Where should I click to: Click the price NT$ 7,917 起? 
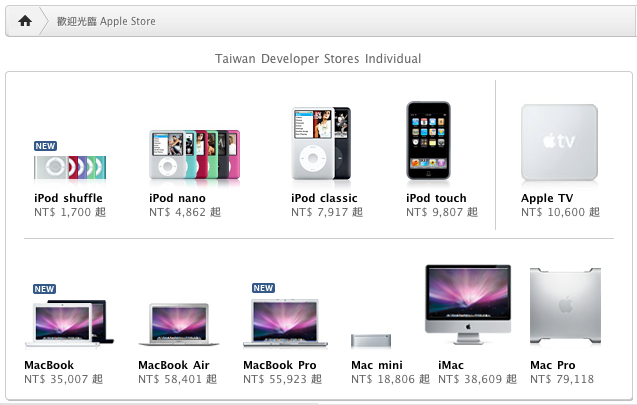[327, 212]
